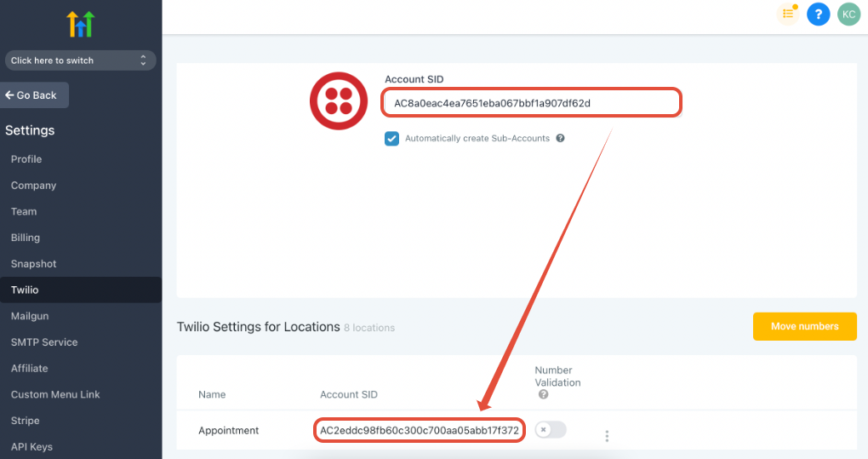Open Mailgun settings
This screenshot has width=868, height=459.
(x=30, y=316)
